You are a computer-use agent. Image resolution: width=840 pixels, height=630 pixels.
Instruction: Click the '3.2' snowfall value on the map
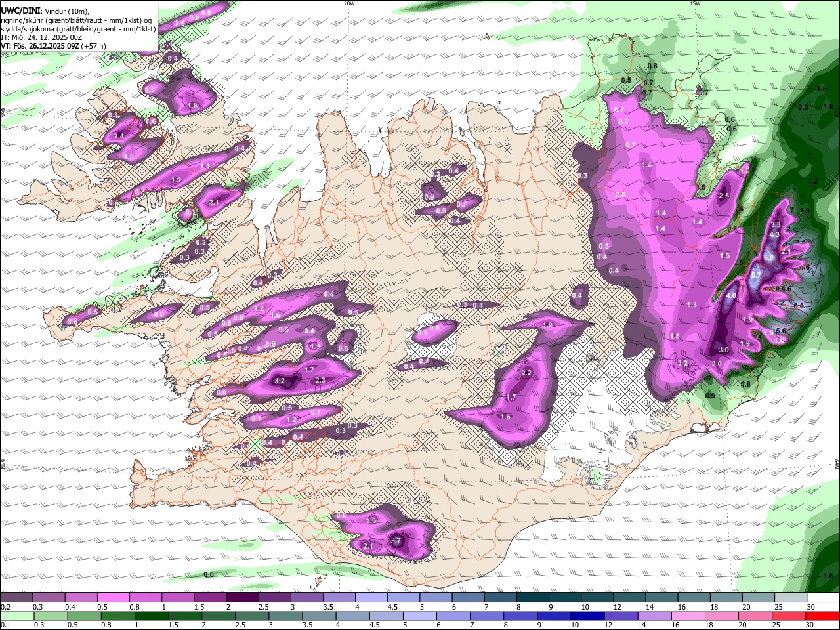pos(280,381)
